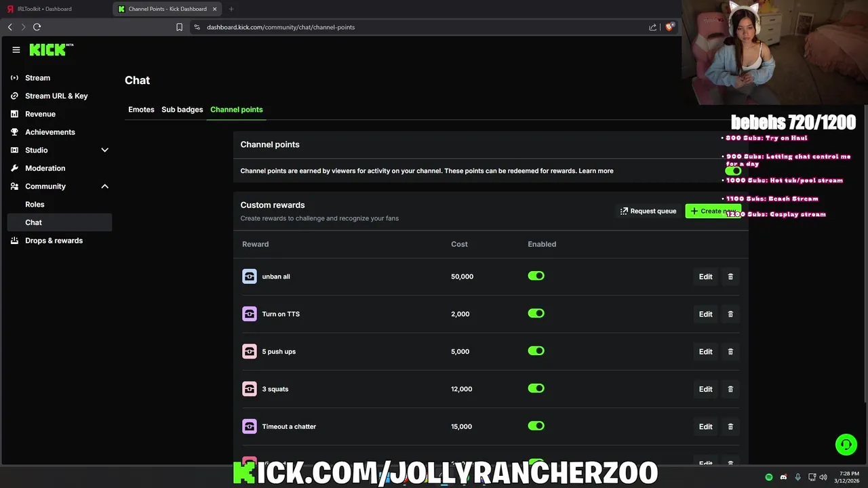The image size is (868, 488).
Task: Open the Brave Shields icon
Action: tap(669, 27)
